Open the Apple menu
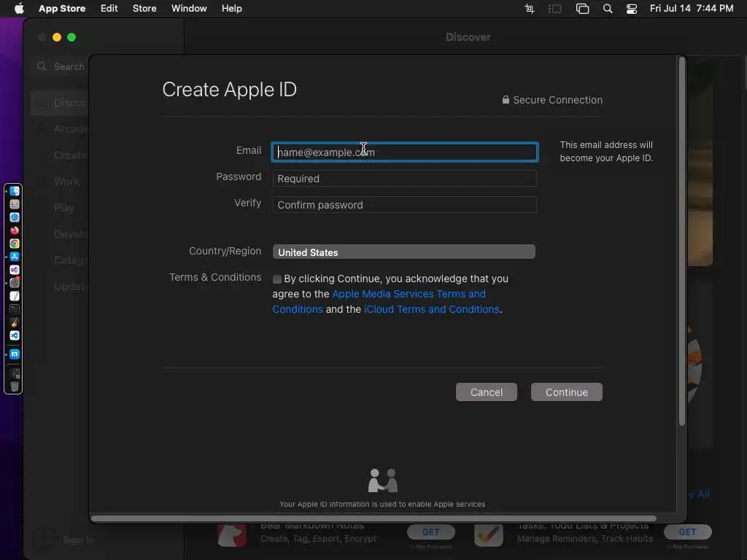This screenshot has width=747, height=560. pos(19,8)
